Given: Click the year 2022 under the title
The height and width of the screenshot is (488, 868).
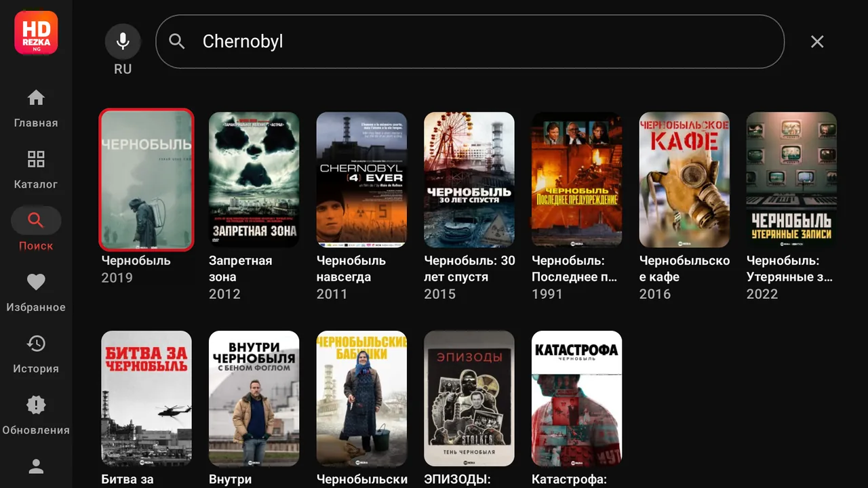Looking at the screenshot, I should pos(762,294).
